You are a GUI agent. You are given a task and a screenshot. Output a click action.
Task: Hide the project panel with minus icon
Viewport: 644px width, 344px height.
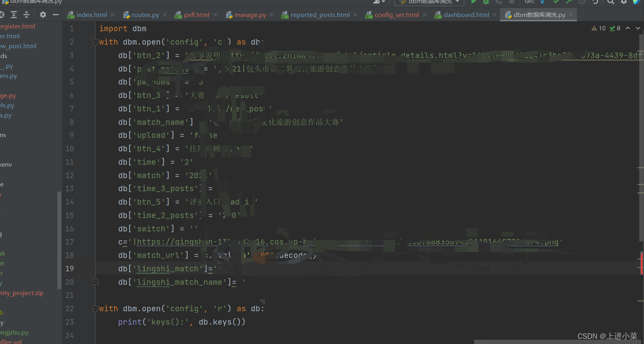pos(56,15)
